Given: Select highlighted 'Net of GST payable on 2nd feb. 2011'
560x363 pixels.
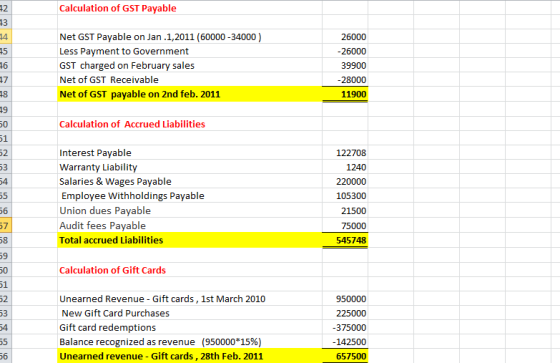Looking at the screenshot, I should (190, 94).
